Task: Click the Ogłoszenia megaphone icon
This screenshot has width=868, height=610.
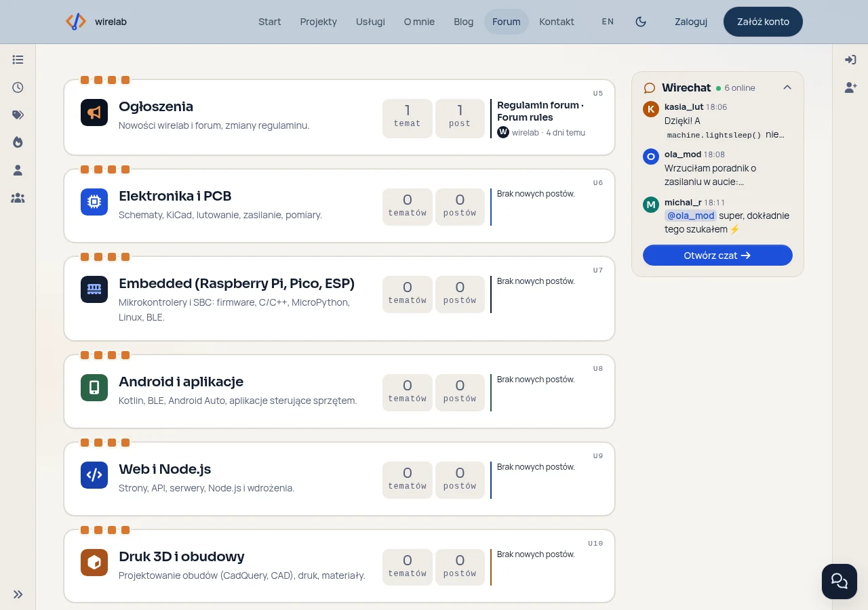Action: pos(94,113)
